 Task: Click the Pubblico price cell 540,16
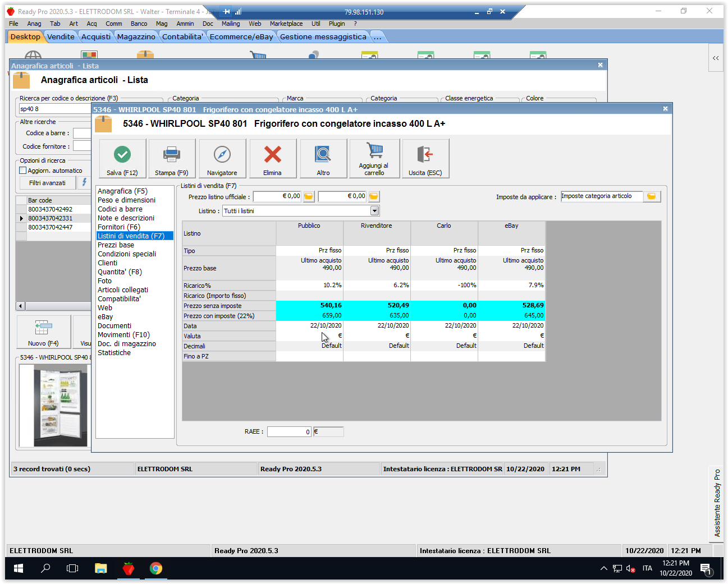tap(309, 306)
